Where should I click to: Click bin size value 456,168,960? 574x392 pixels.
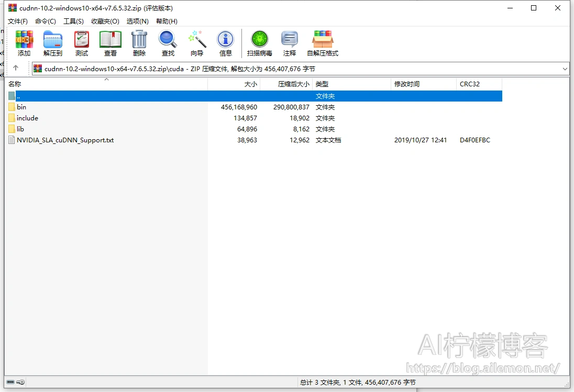239,107
